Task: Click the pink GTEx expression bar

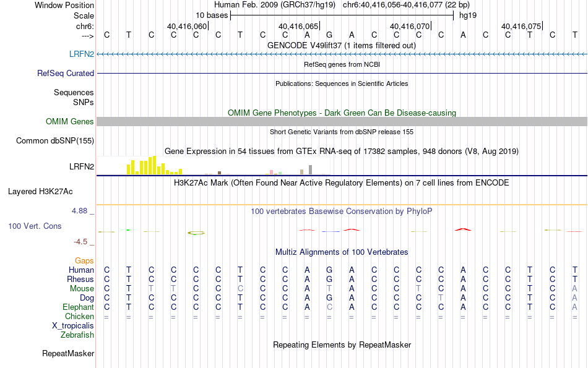Action: [272, 173]
